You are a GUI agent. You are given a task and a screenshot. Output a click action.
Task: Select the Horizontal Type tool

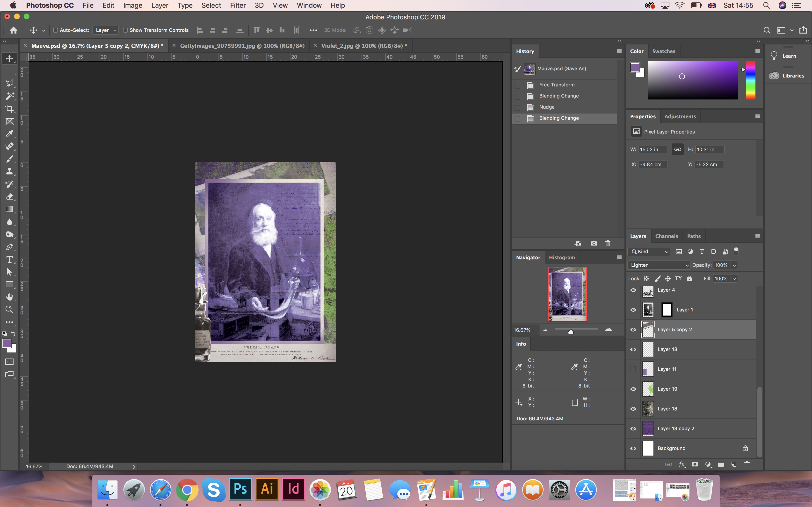click(x=9, y=260)
